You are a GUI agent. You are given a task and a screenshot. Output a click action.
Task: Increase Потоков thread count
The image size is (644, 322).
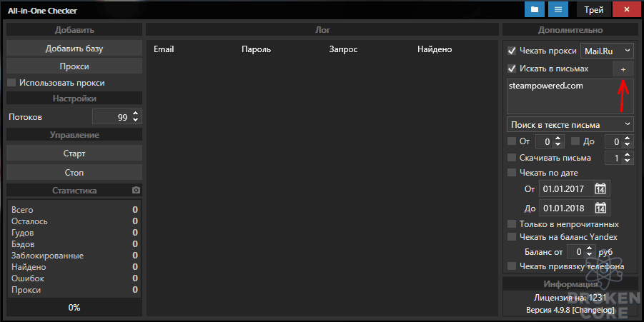136,114
